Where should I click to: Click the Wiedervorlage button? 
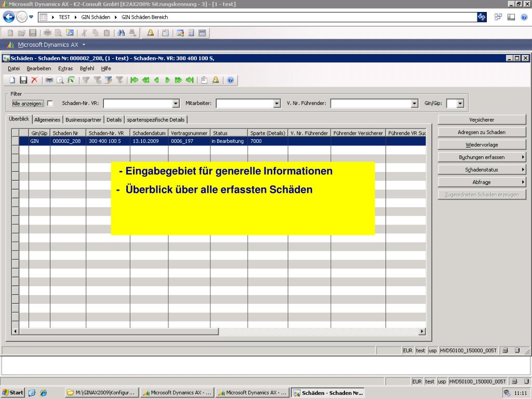pos(482,145)
